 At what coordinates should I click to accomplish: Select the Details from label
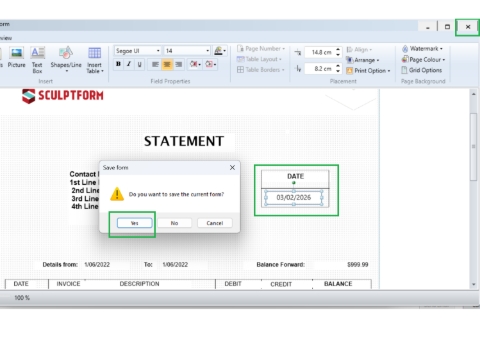click(x=60, y=265)
